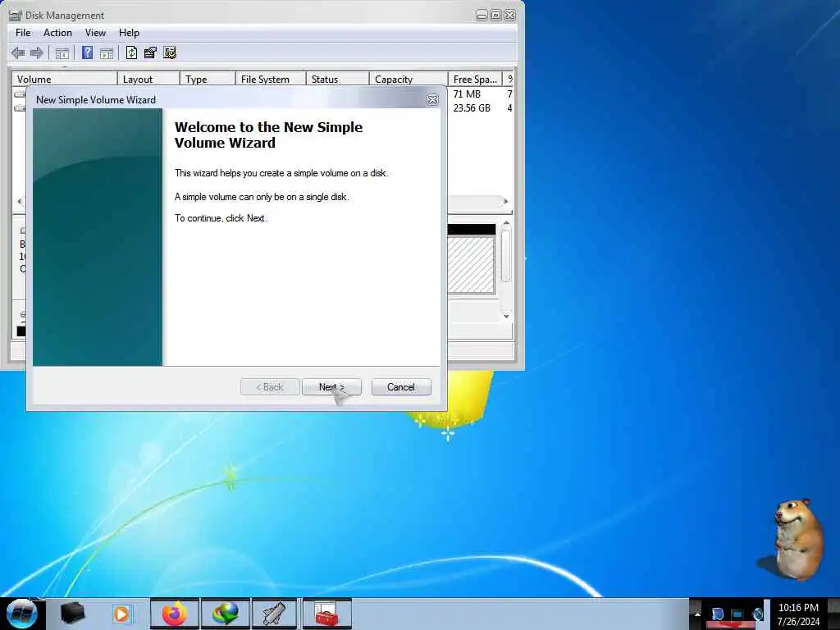Viewport: 840px width, 630px height.
Task: Sort by the Volume column header
Action: point(64,79)
